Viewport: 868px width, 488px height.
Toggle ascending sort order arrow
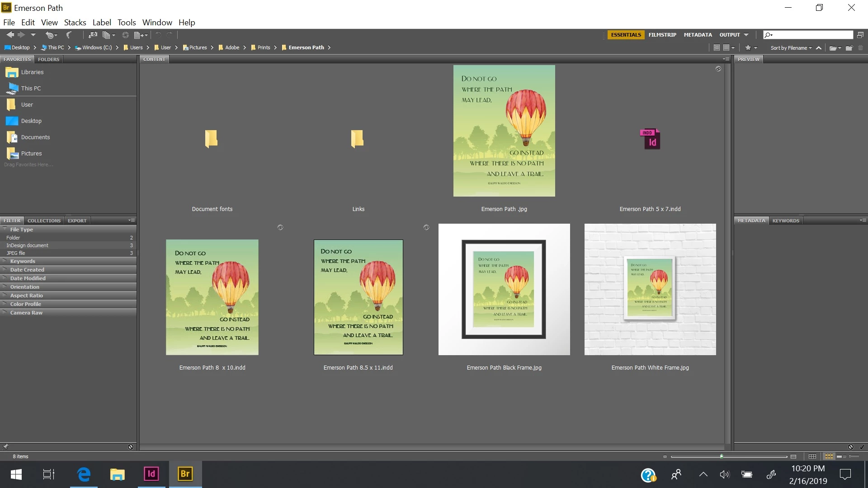tap(818, 48)
